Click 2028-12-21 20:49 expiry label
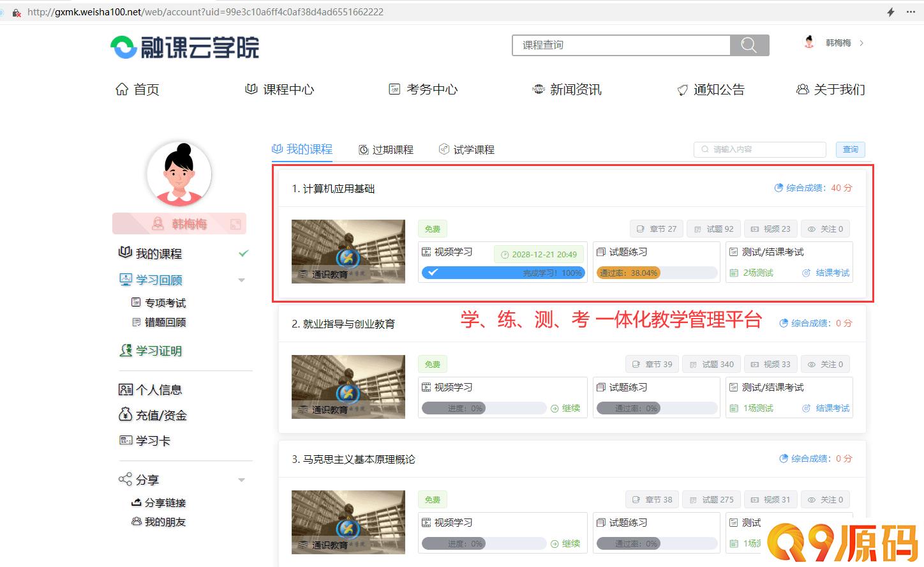924x567 pixels. click(x=539, y=254)
